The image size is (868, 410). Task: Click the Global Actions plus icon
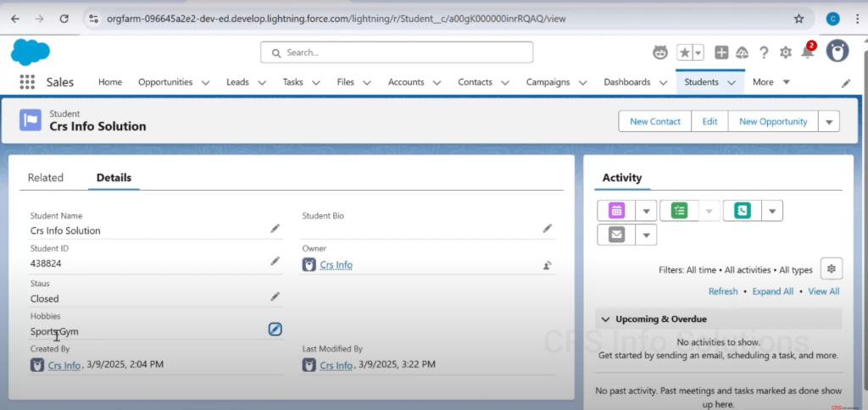click(721, 53)
